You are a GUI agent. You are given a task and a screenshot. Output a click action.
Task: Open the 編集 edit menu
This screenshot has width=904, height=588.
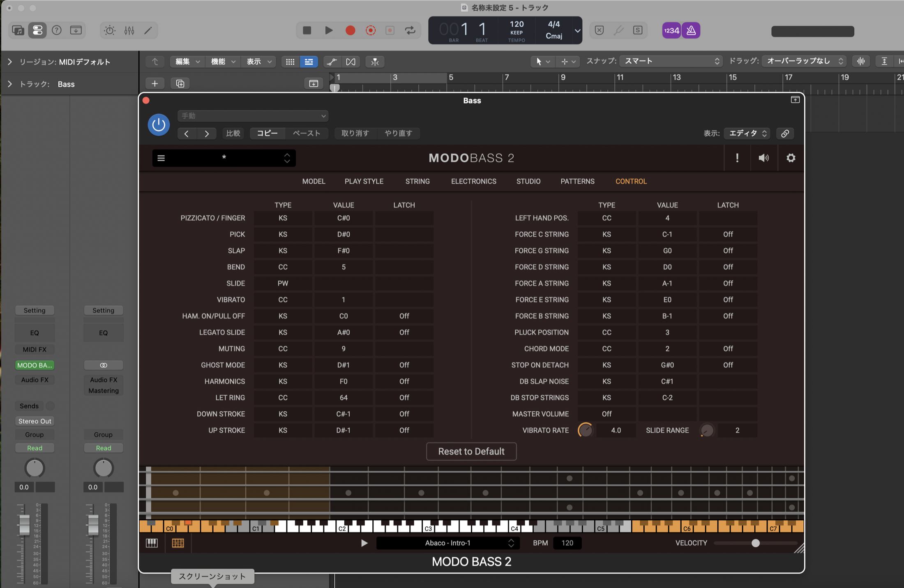187,62
